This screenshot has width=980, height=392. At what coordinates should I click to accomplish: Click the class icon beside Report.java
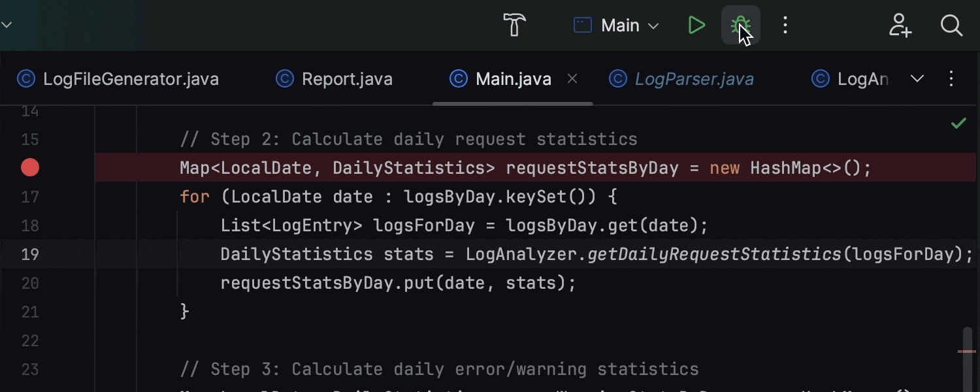point(284,78)
